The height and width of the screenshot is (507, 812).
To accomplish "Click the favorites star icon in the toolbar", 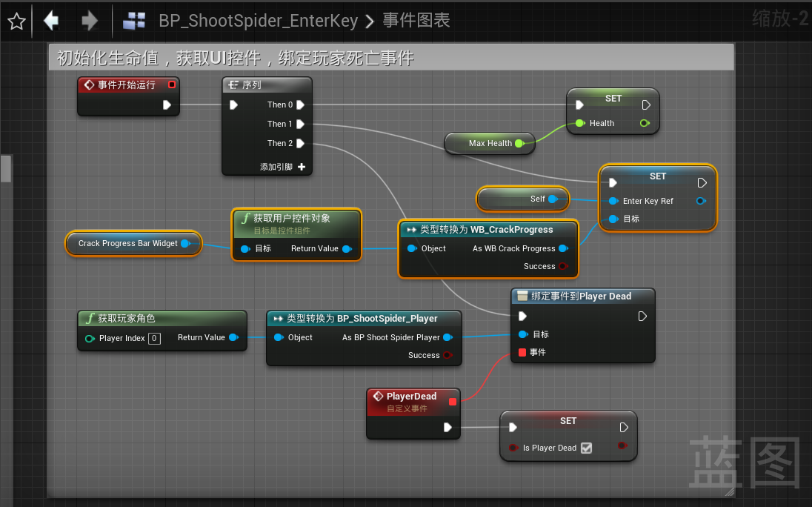I will [x=16, y=21].
